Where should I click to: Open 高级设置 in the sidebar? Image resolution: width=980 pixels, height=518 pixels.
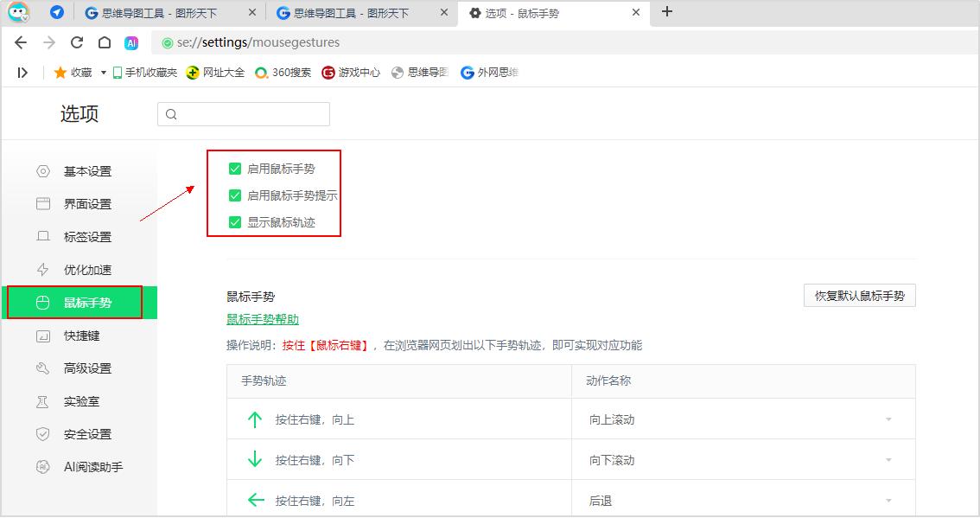[86, 368]
